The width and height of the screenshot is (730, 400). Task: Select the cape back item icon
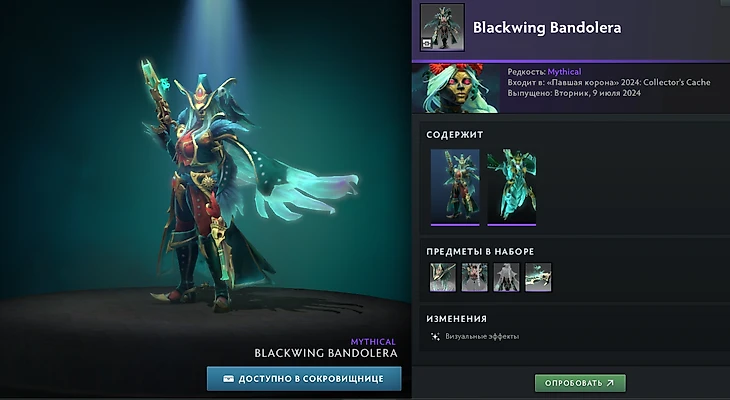[506, 277]
